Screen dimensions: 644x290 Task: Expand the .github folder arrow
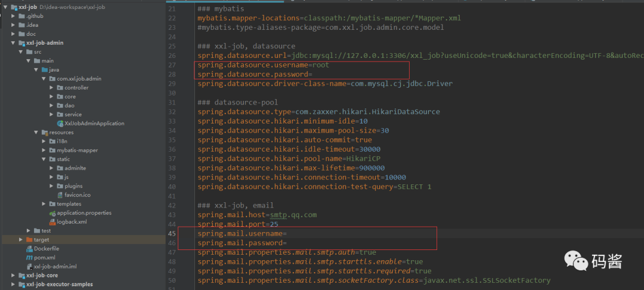click(x=13, y=16)
